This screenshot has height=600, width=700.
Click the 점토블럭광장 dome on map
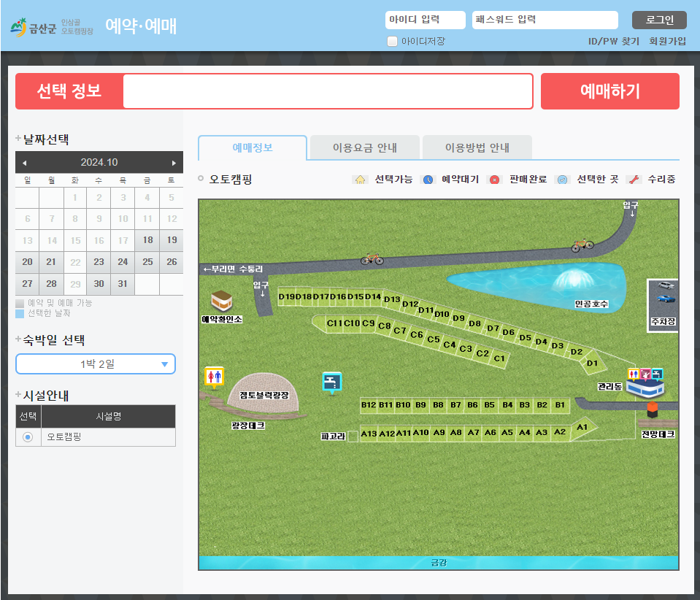tap(263, 393)
